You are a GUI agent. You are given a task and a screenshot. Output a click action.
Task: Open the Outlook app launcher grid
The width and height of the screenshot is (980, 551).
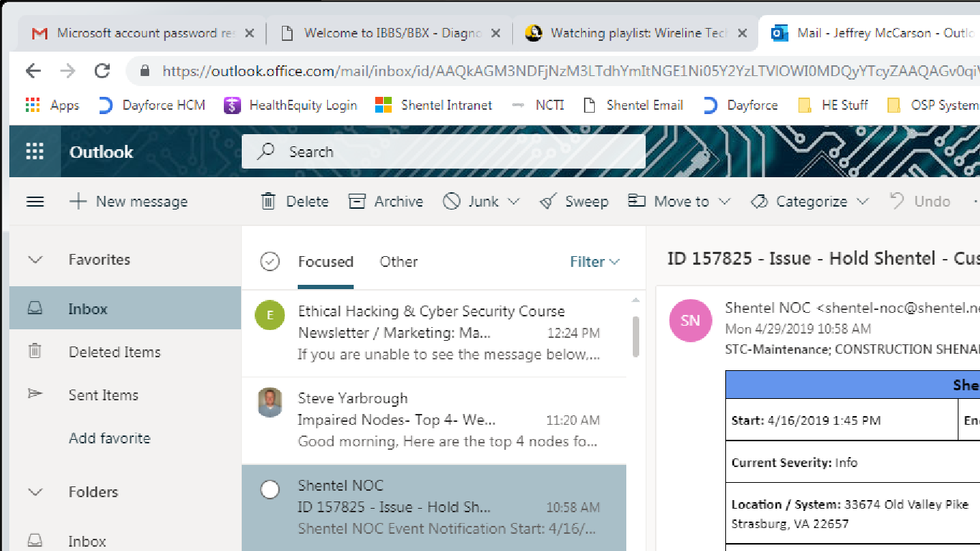34,151
